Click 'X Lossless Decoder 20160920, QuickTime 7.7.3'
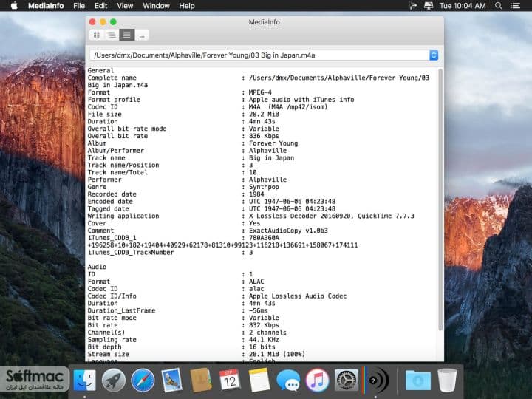Screen dimensions: 532x399 (332, 216)
